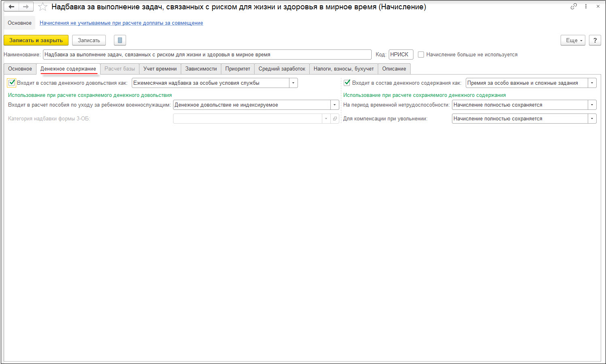Open the 'Расчет базы' tab

[120, 69]
